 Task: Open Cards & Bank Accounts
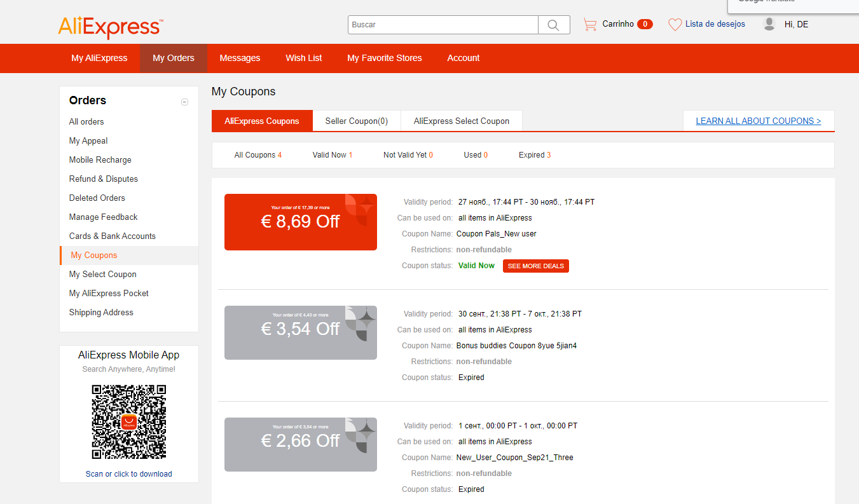tap(113, 236)
